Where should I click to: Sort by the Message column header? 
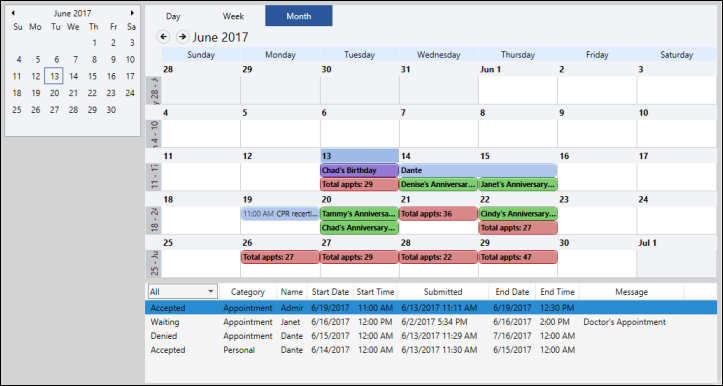click(x=631, y=291)
